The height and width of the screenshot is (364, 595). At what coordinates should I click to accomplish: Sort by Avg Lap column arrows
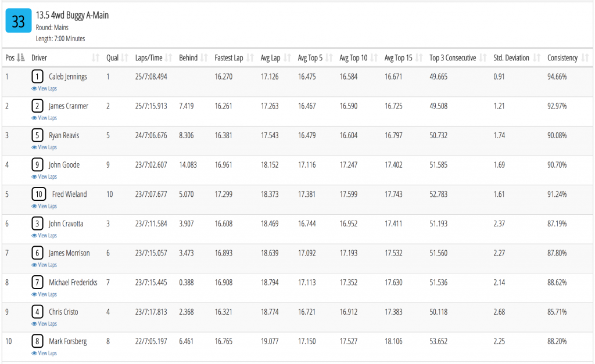coord(287,57)
